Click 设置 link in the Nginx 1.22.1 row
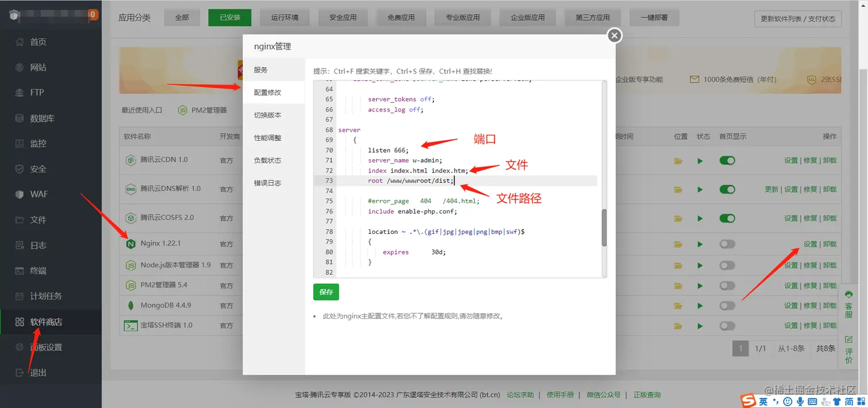 (810, 244)
